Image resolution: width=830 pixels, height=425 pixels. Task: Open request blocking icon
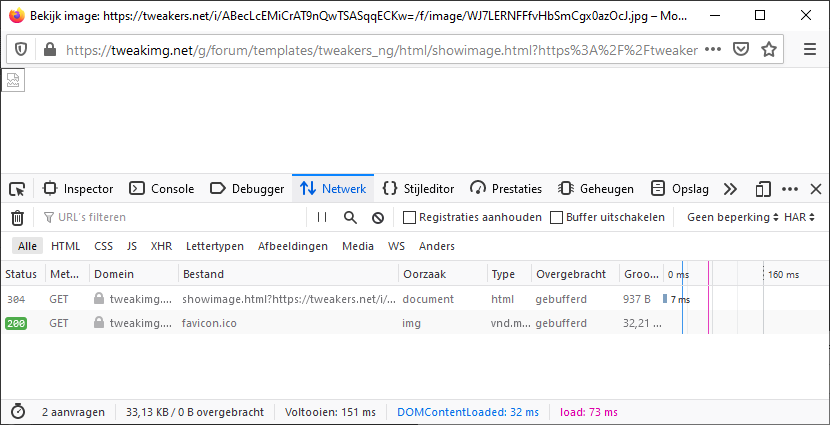(x=377, y=218)
